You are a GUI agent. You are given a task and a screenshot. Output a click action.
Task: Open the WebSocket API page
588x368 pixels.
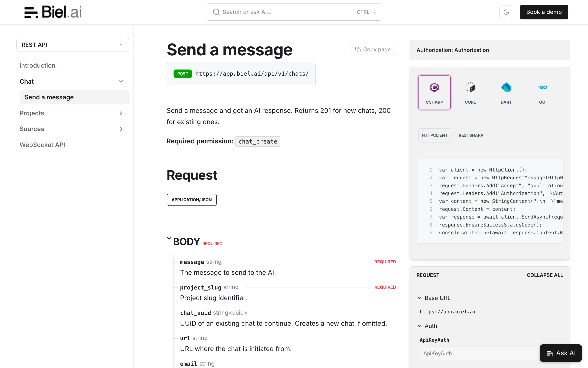coord(42,145)
